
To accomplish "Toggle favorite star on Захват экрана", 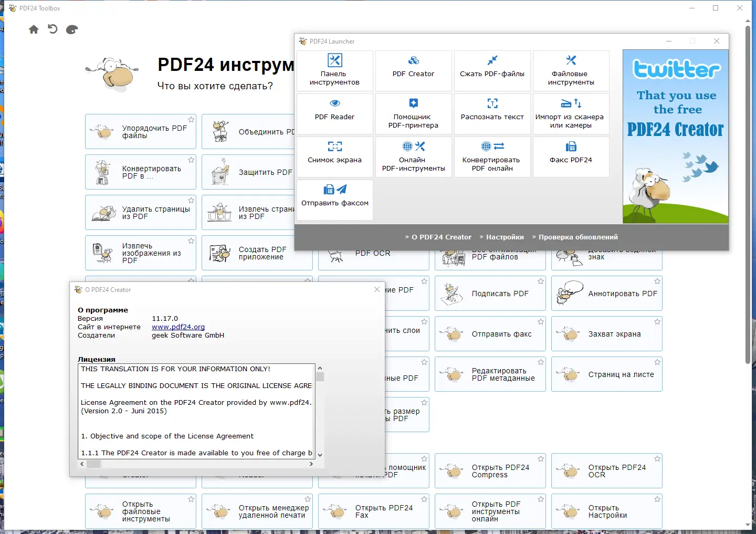I will tap(657, 322).
